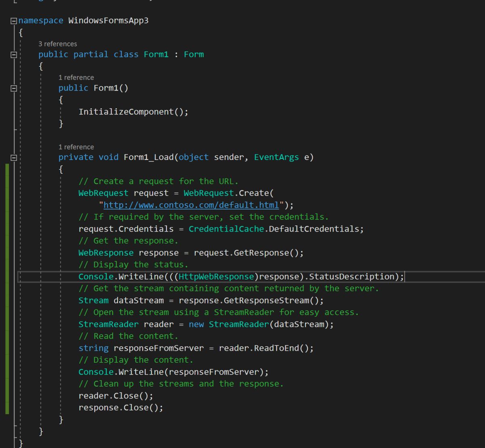Click 'Stream dataStream' declaration

tap(121, 301)
